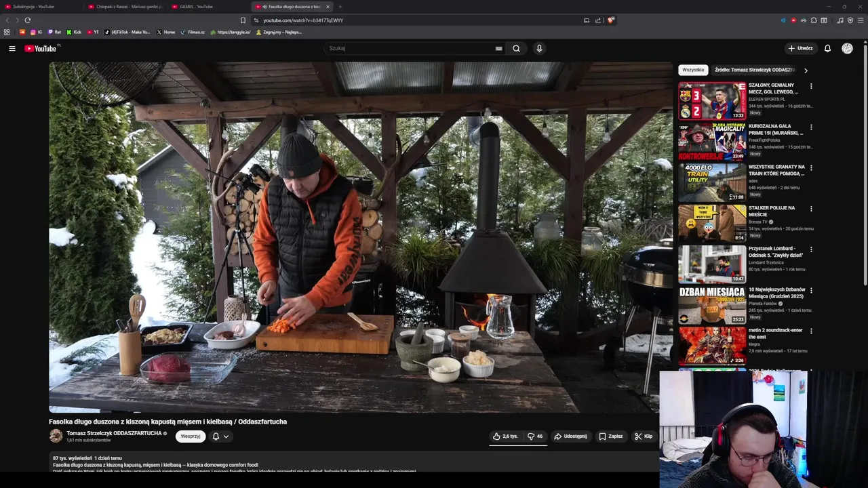The width and height of the screenshot is (868, 488).
Task: Open the account avatar menu
Action: click(847, 48)
